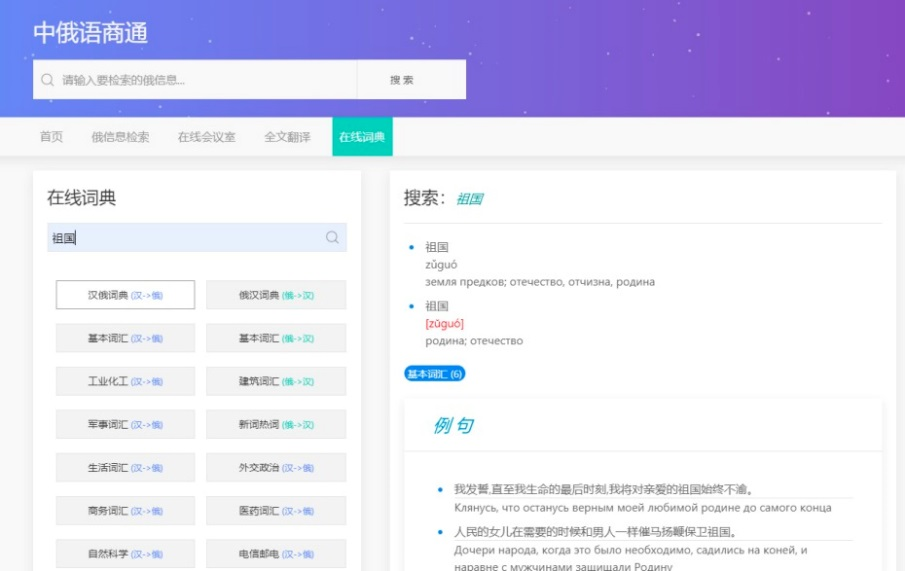Click the 中俄语商通 site title
The image size is (905, 571).
pyautogui.click(x=90, y=32)
